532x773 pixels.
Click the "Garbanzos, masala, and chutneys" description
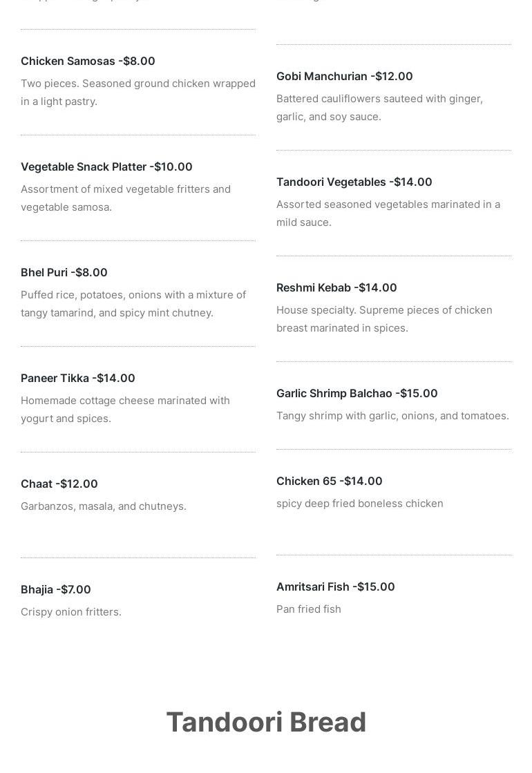(x=104, y=506)
